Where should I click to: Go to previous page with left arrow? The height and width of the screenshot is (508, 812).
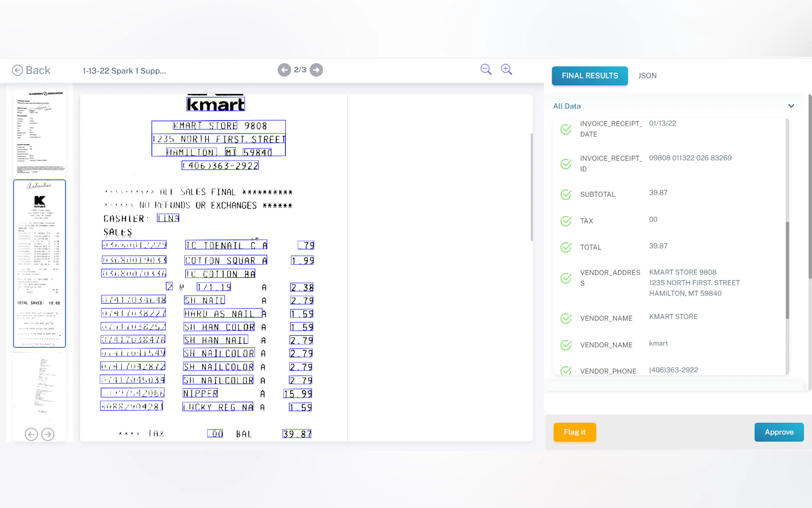tap(284, 70)
